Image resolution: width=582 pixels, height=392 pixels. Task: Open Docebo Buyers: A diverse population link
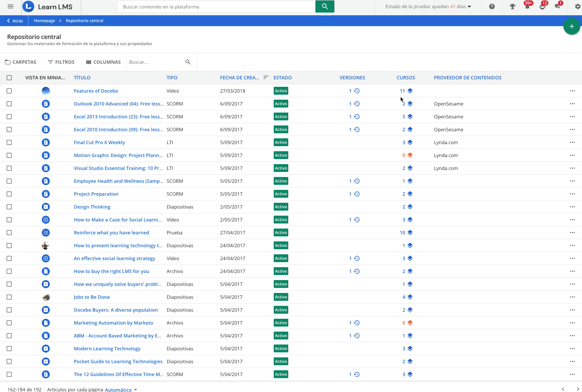click(116, 310)
